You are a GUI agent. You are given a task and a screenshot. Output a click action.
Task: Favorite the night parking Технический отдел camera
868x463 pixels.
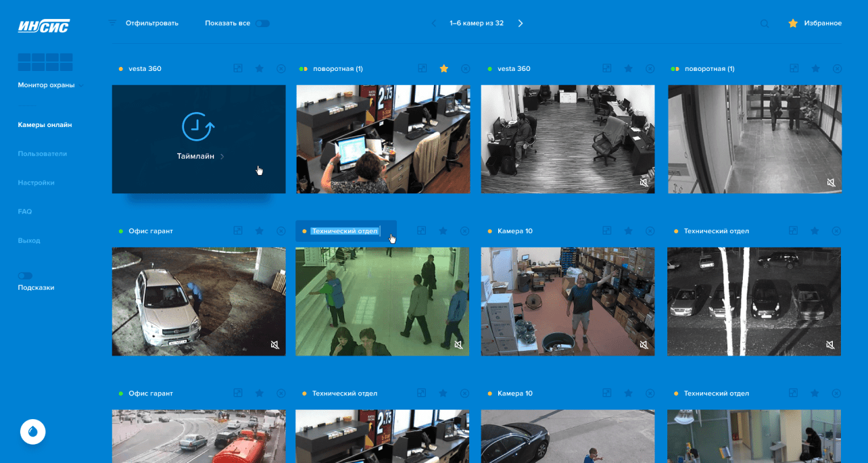(x=815, y=231)
